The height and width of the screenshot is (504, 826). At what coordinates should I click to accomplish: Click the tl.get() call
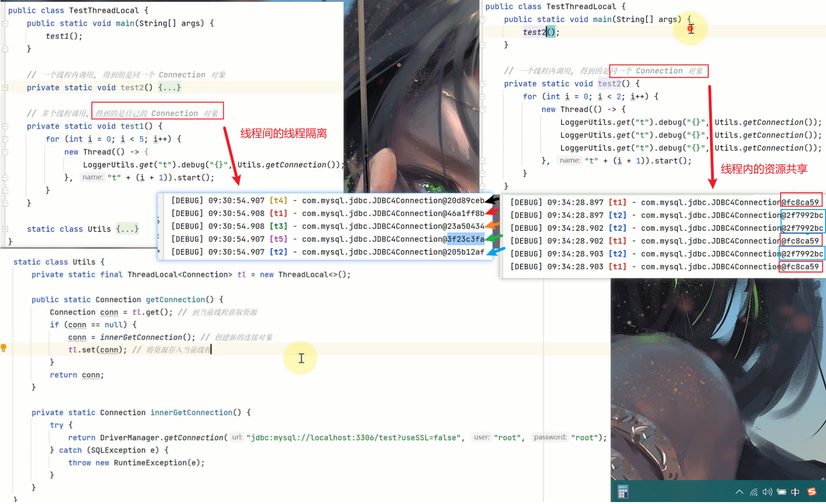152,313
